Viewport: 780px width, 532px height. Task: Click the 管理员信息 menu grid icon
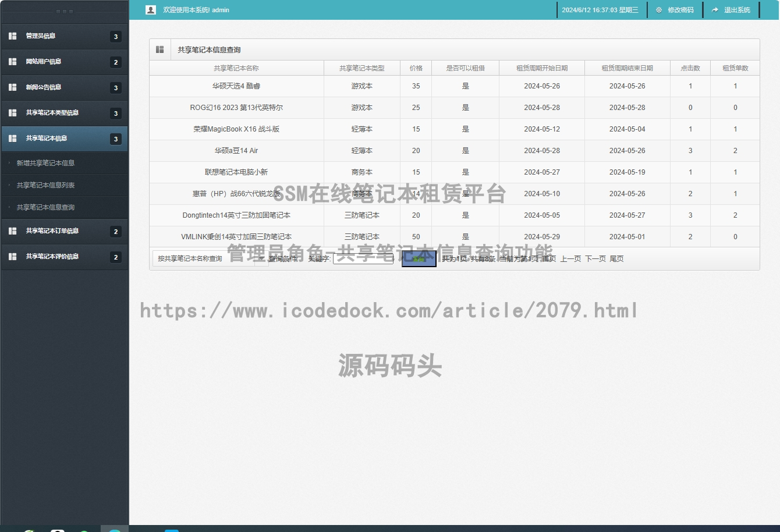point(13,36)
